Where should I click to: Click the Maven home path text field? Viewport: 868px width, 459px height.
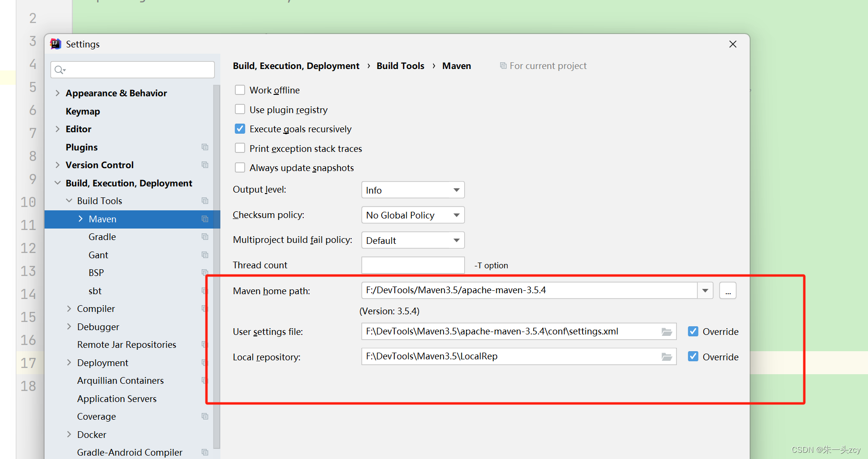tap(529, 290)
